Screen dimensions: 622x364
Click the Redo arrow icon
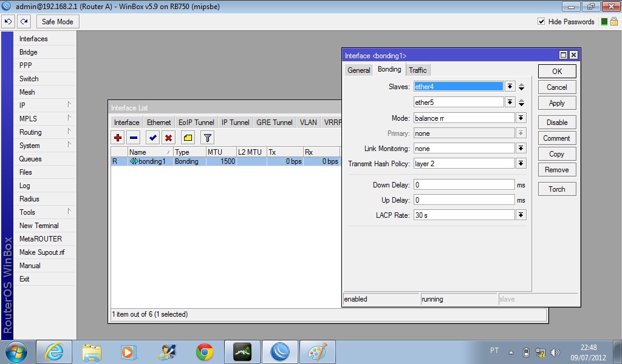[24, 22]
